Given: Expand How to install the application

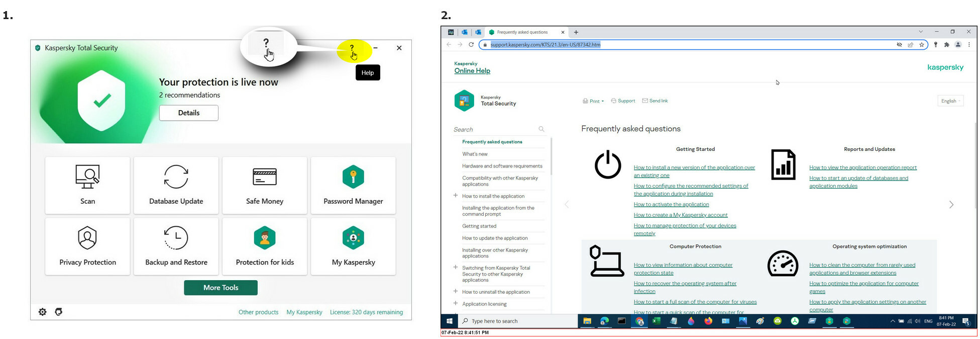Looking at the screenshot, I should tap(456, 196).
